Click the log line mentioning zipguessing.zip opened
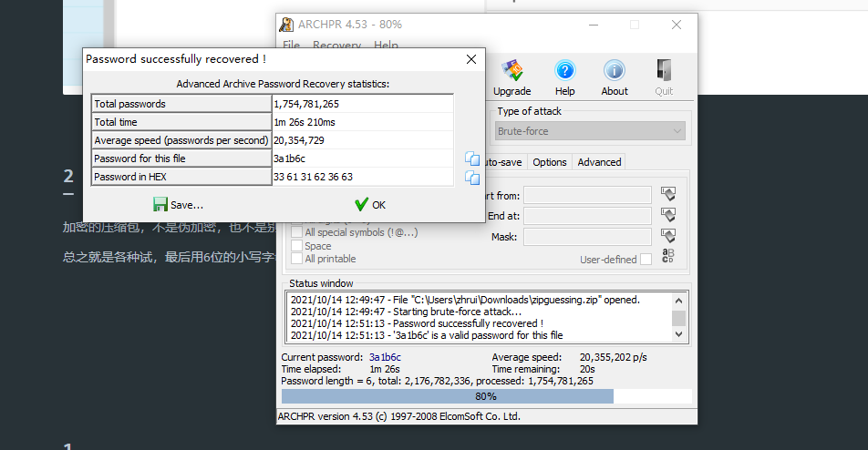868x450 pixels. (x=465, y=300)
